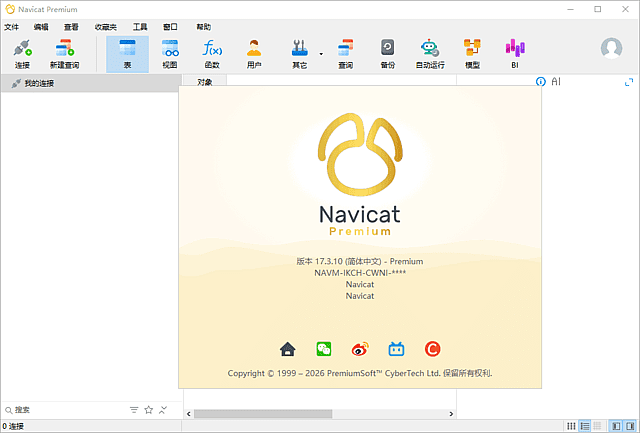Open the Function (函数) objects
Screen dimensions: 640x433
click(212, 54)
